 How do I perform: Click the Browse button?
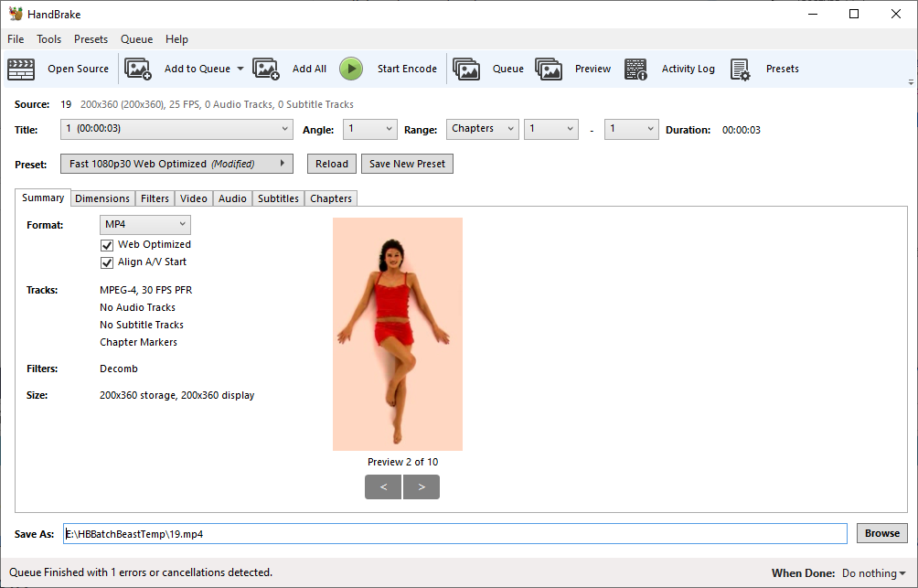[882, 533]
